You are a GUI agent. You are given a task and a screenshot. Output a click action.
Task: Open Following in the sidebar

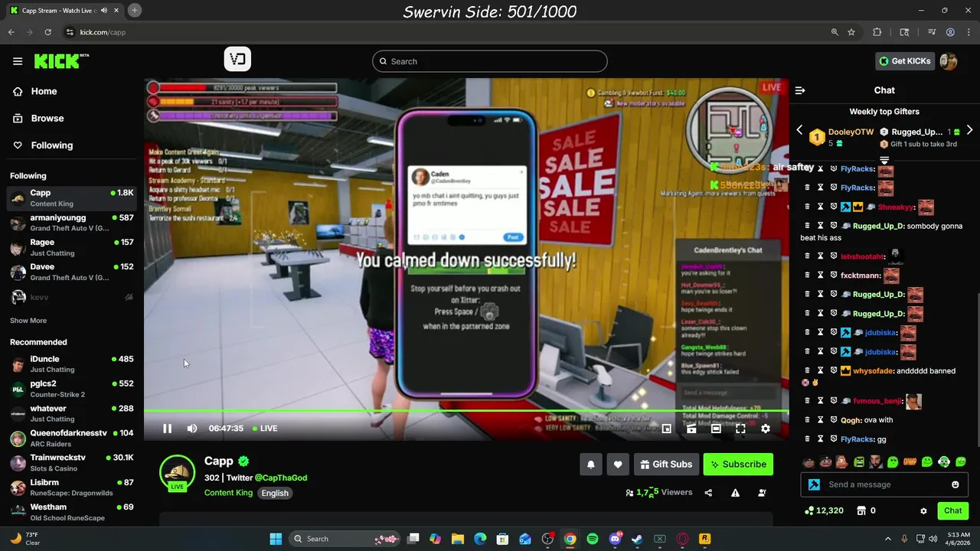tap(52, 145)
